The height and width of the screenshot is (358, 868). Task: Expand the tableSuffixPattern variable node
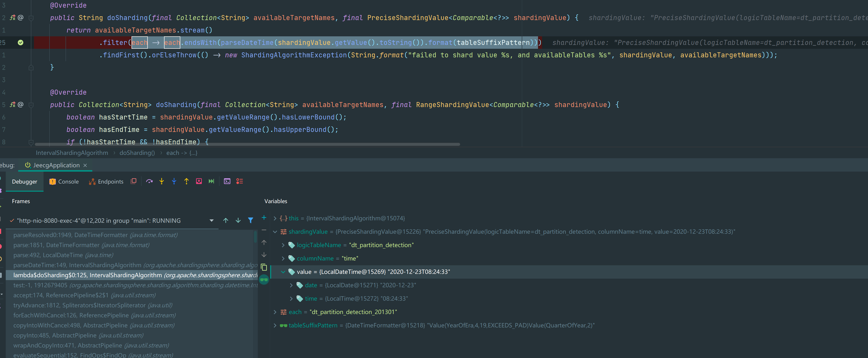click(x=275, y=325)
